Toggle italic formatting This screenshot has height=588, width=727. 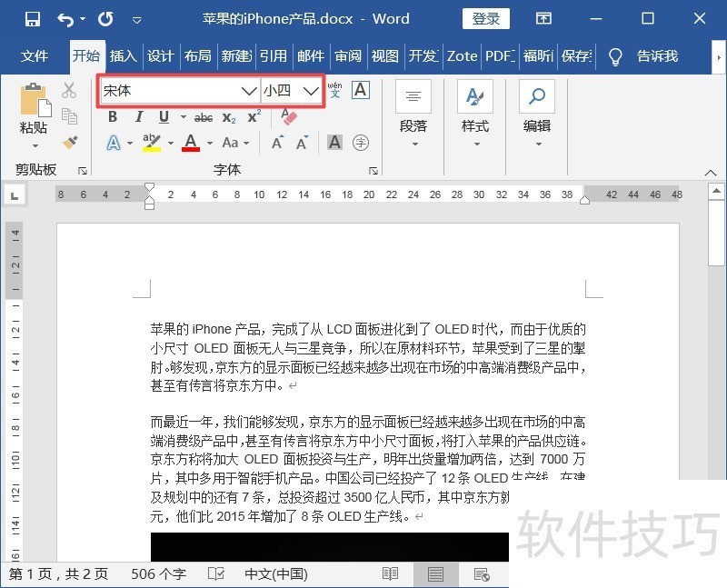coord(139,117)
